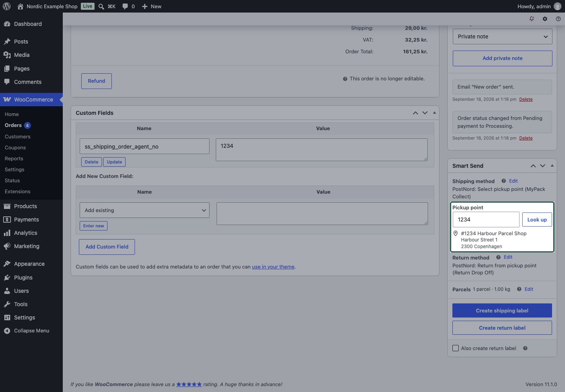
Task: Delete the ss_shipping_order_agent_no custom field
Action: [x=91, y=162]
